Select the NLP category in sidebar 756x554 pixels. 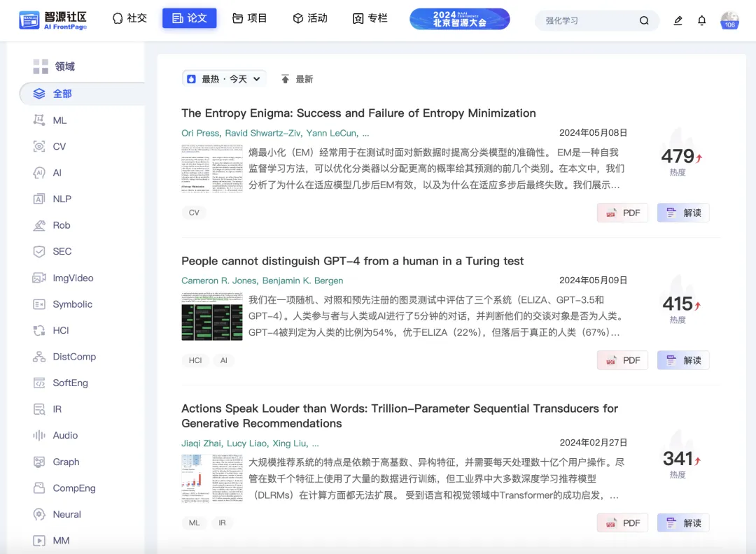pos(62,199)
